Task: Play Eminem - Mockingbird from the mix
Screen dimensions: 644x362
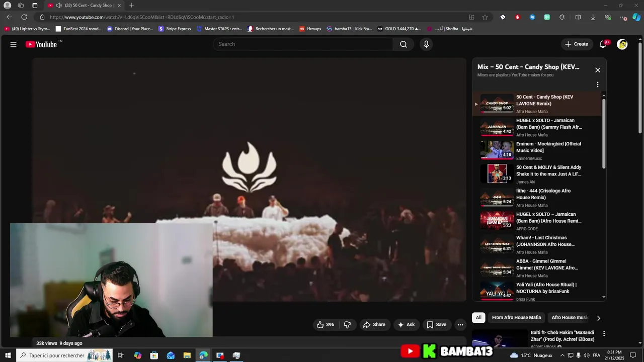Action: point(537,150)
